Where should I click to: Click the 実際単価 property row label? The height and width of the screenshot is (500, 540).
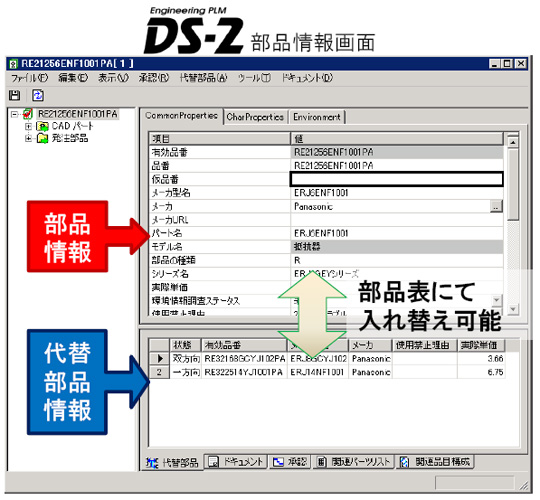tap(169, 288)
